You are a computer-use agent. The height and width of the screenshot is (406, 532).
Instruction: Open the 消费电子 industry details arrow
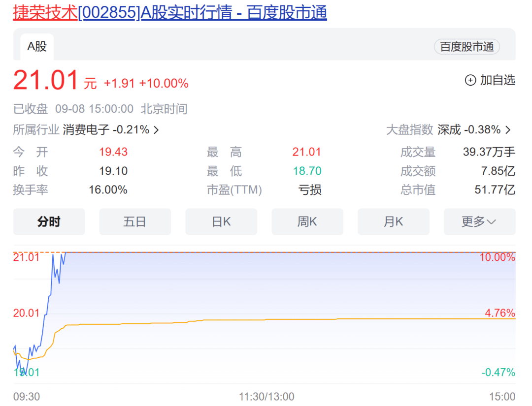pyautogui.click(x=157, y=129)
